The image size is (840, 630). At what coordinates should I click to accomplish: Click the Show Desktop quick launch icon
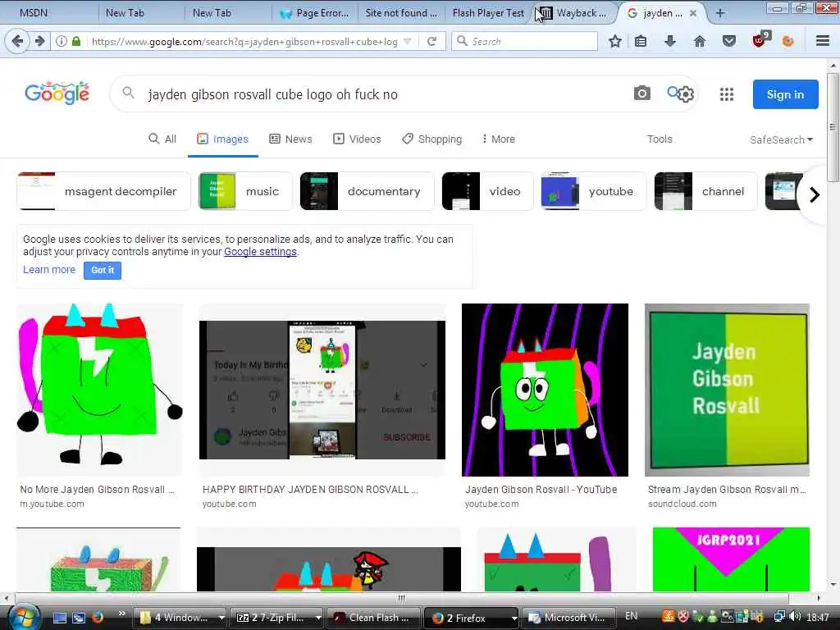(x=59, y=618)
